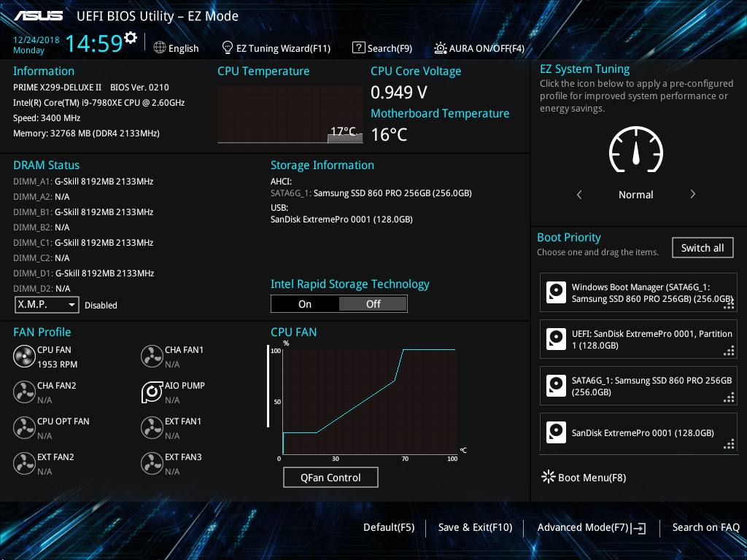This screenshot has width=747, height=560.
Task: Click the Switch all button
Action: pyautogui.click(x=703, y=248)
